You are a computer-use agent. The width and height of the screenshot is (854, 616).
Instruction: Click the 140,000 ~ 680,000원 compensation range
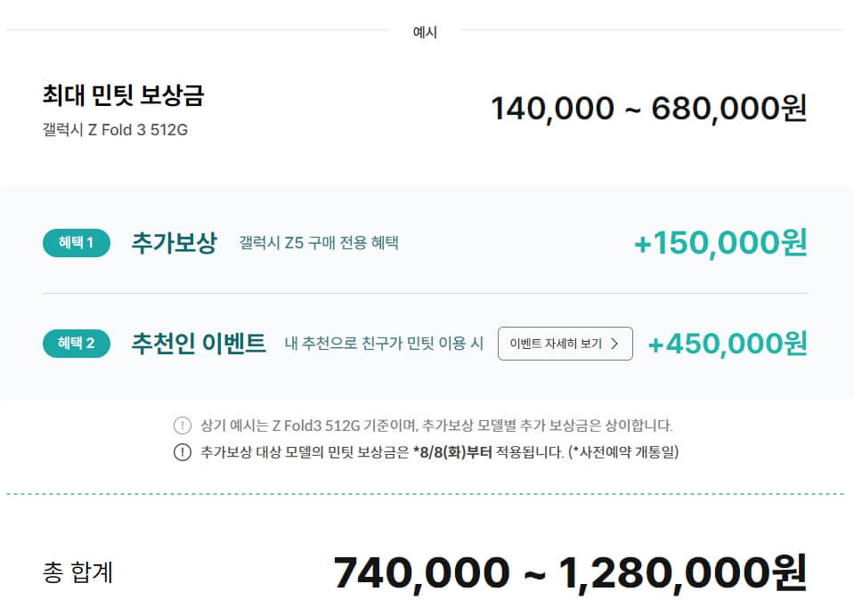650,108
